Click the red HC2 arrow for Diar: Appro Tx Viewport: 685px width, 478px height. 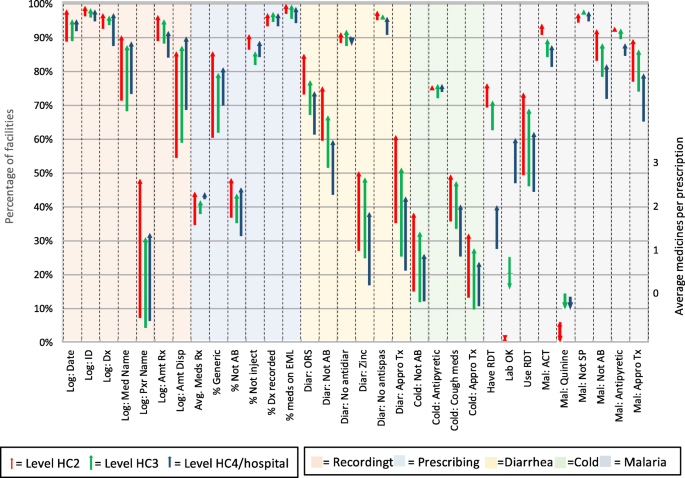(396, 180)
